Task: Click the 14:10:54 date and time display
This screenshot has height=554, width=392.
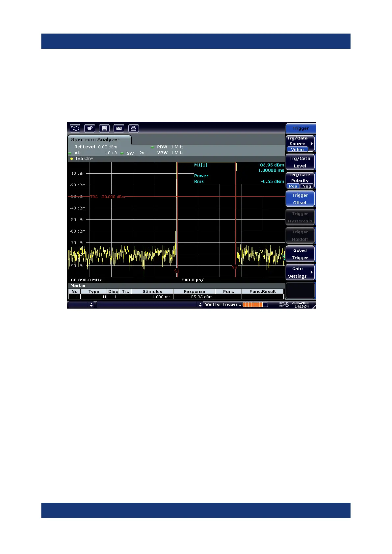Action: pos(300,305)
